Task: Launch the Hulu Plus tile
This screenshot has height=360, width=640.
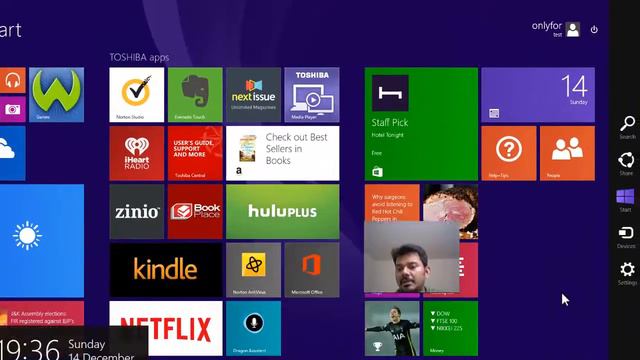Action: click(x=282, y=211)
